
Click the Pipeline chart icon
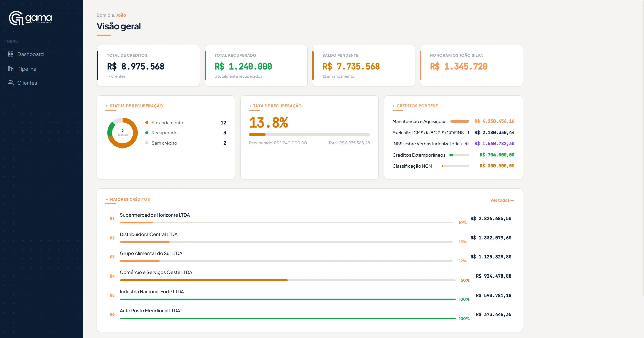point(11,69)
